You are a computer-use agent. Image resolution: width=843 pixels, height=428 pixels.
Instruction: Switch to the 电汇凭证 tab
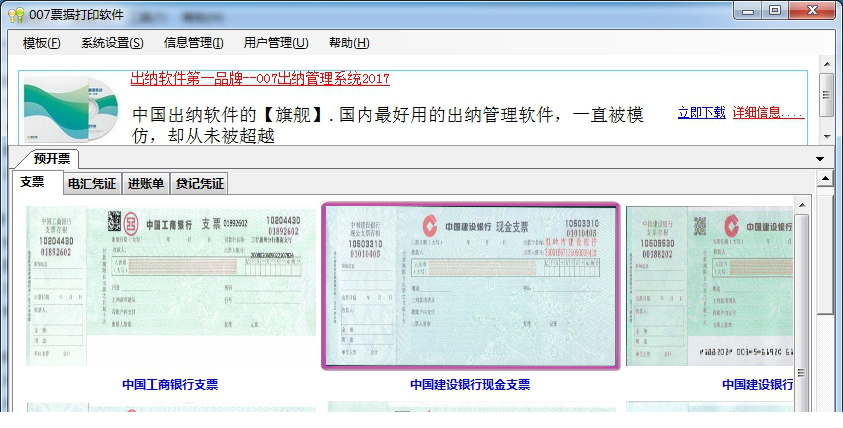[92, 184]
